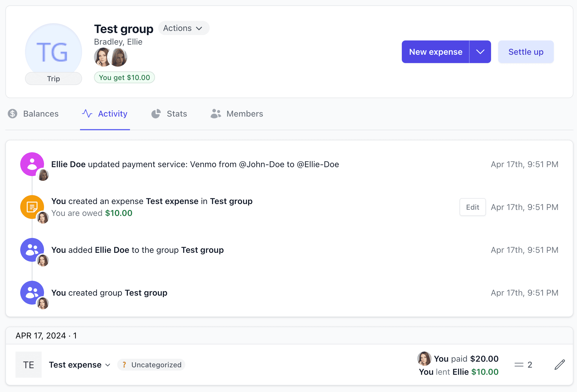Screen dimensions: 577x392
Task: Click the Balances dollar icon
Action: [x=12, y=114]
